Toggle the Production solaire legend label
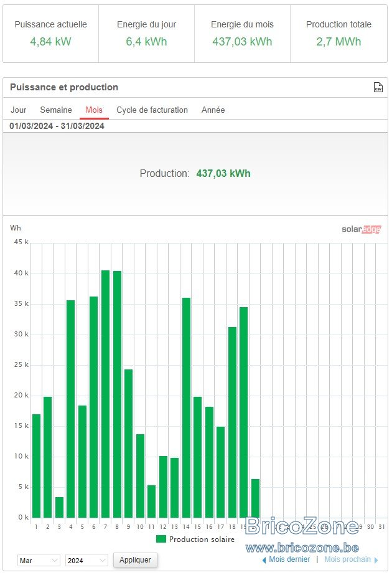The width and height of the screenshot is (392, 575). coord(202,539)
